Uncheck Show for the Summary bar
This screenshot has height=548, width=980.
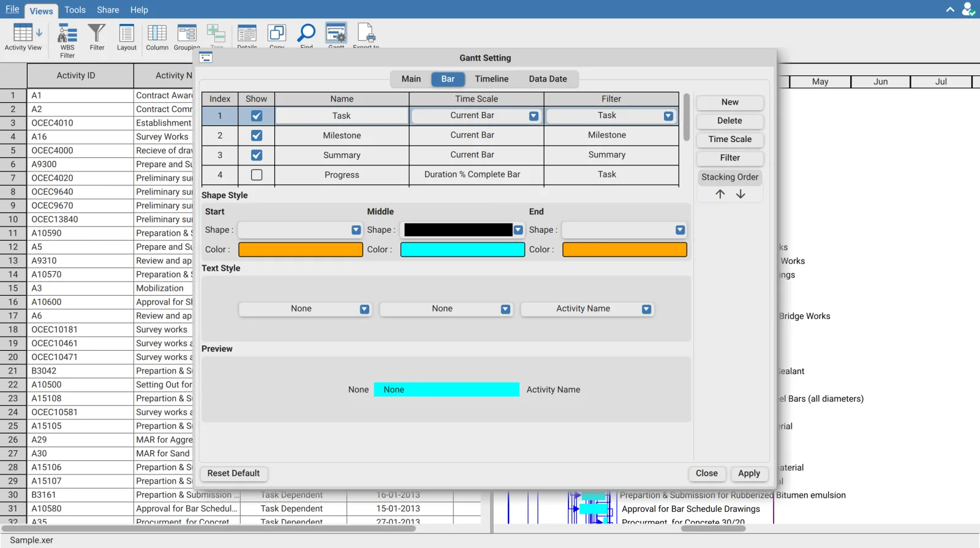(x=257, y=155)
